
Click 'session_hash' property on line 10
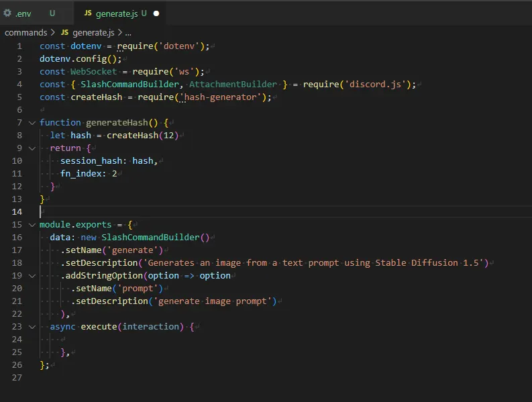[x=91, y=161]
